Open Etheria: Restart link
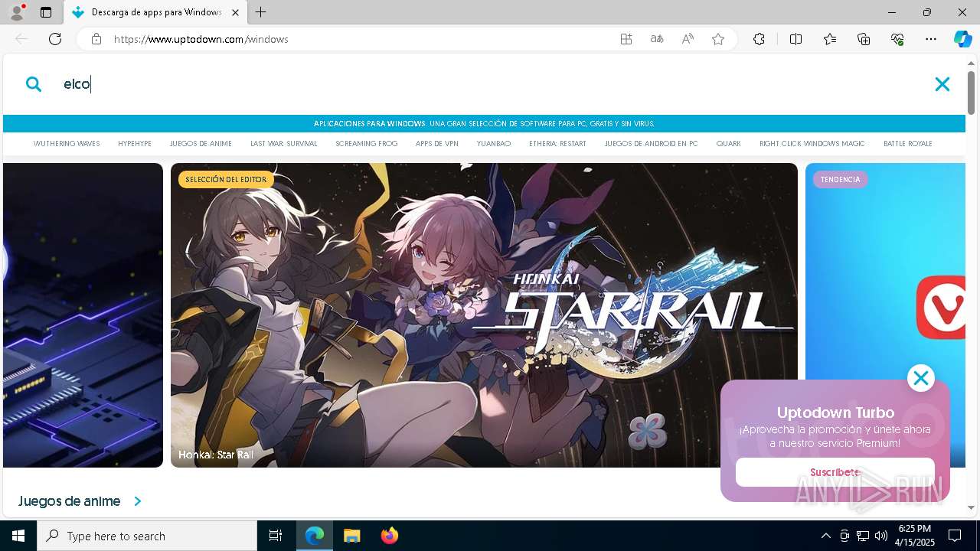Viewport: 980px width, 551px height. [557, 144]
